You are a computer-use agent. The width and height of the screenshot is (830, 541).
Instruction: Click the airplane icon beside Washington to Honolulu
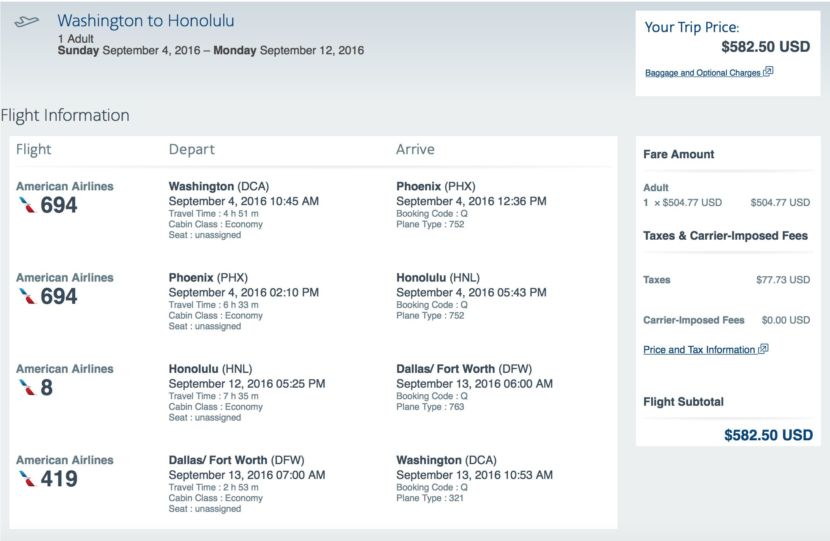(x=26, y=22)
